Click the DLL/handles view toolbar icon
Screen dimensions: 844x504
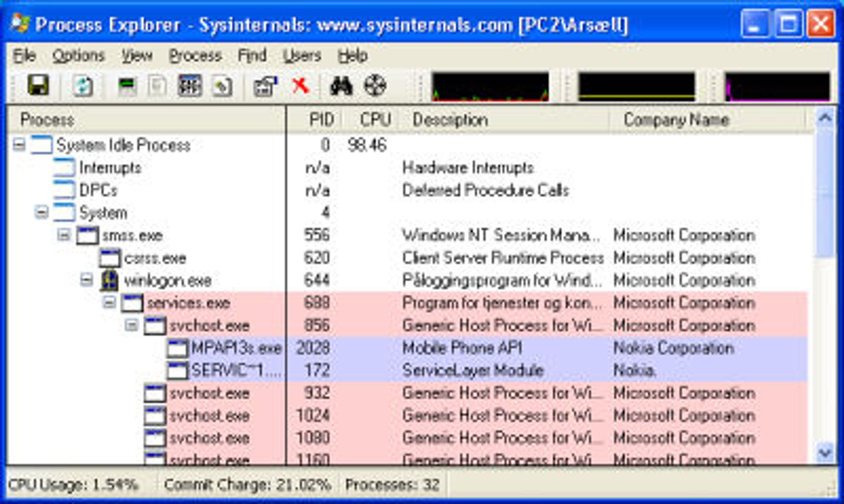pos(222,86)
